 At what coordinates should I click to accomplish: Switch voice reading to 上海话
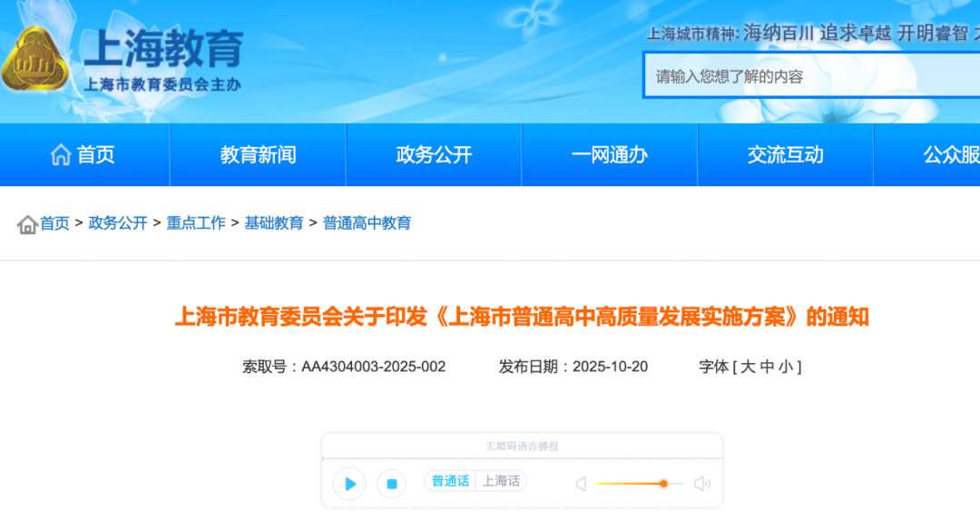pos(501,481)
